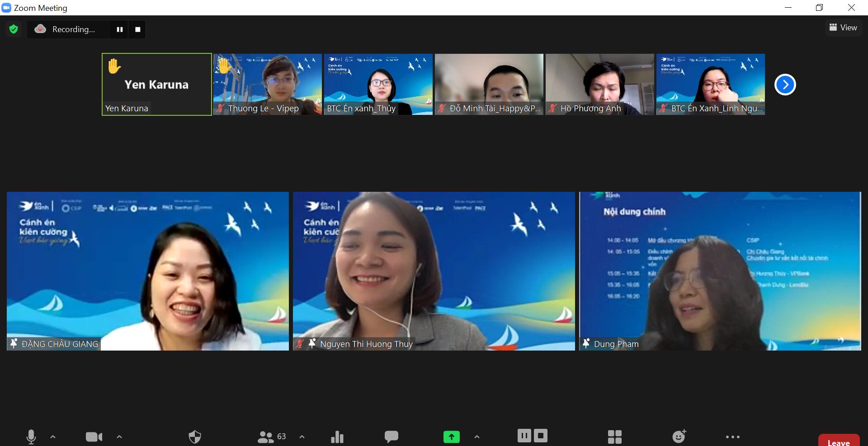Click the Yen Karuna name label
Image resolution: width=868 pixels, height=446 pixels.
[127, 109]
